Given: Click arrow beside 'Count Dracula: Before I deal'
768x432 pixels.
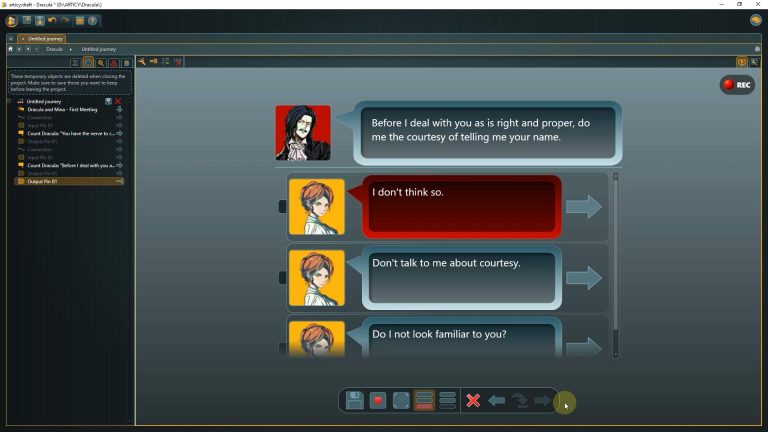Looking at the screenshot, I should click(119, 166).
